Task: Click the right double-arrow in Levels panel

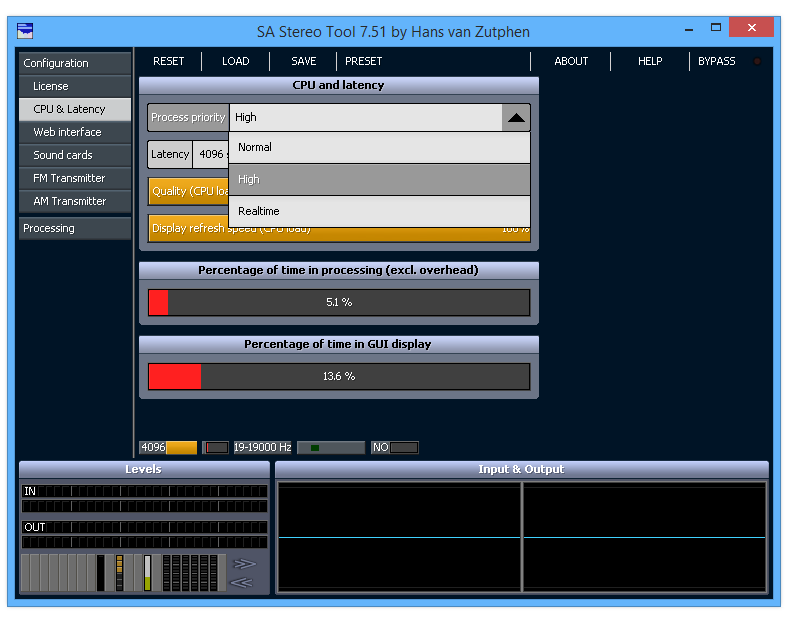Action: point(243,564)
